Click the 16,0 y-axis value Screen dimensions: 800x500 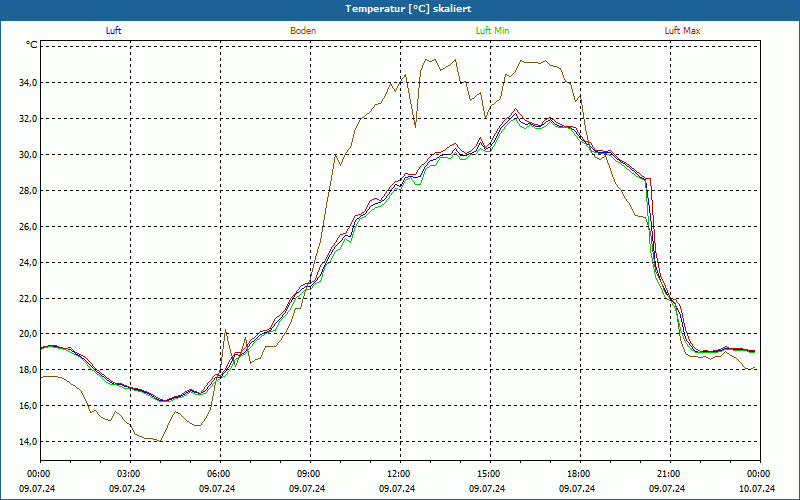pyautogui.click(x=28, y=406)
